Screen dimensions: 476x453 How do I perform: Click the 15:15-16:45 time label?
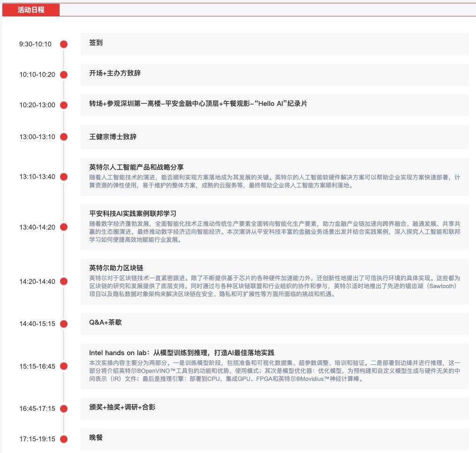(38, 366)
